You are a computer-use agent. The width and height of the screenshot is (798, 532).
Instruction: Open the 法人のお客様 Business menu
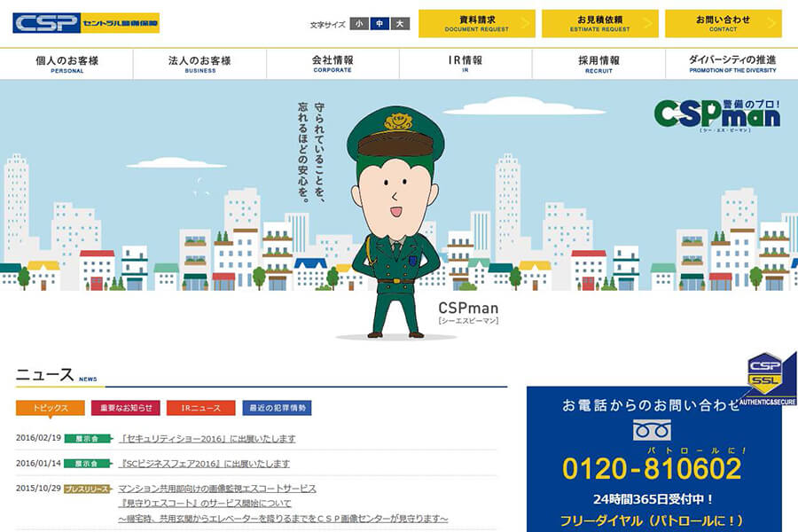199,64
